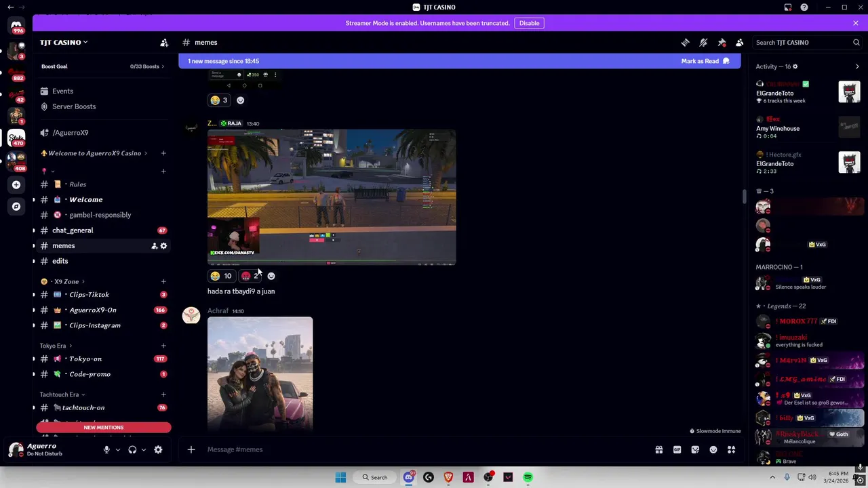Collapse the Tokyo Era category
The image size is (868, 488).
[x=56, y=346]
